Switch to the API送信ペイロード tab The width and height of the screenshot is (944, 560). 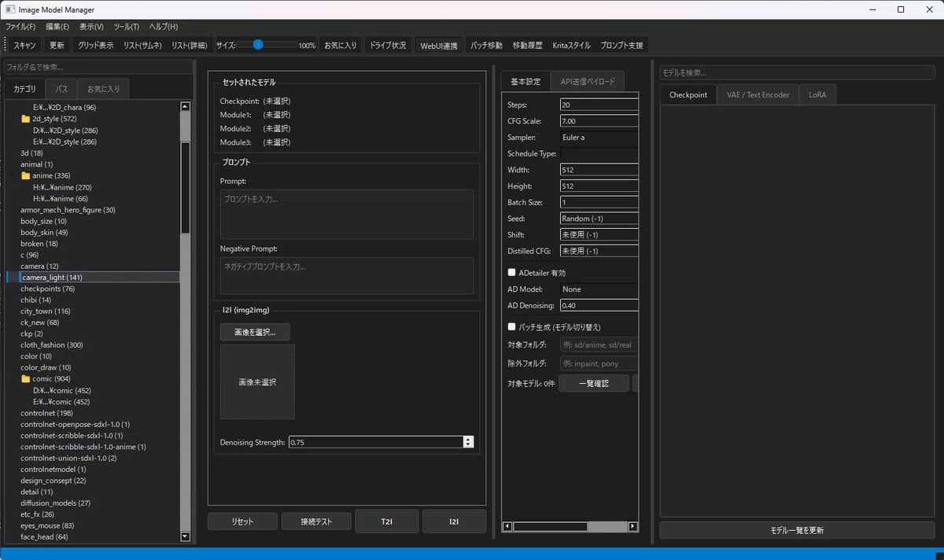coord(588,81)
